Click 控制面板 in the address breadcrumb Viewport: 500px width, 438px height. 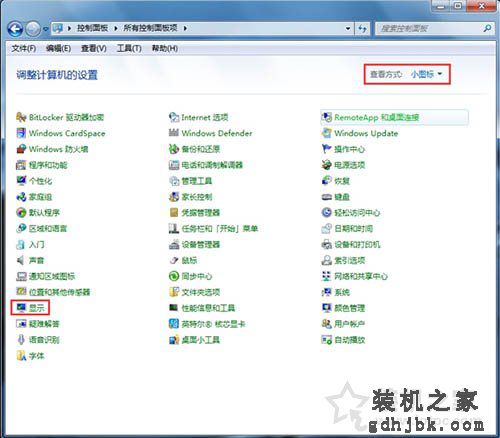pyautogui.click(x=93, y=28)
